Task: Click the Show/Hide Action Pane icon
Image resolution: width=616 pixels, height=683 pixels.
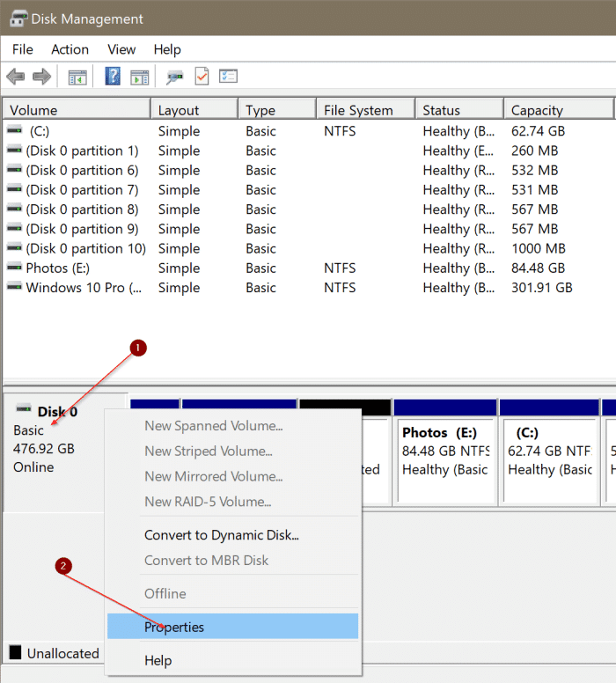Action: click(x=139, y=77)
